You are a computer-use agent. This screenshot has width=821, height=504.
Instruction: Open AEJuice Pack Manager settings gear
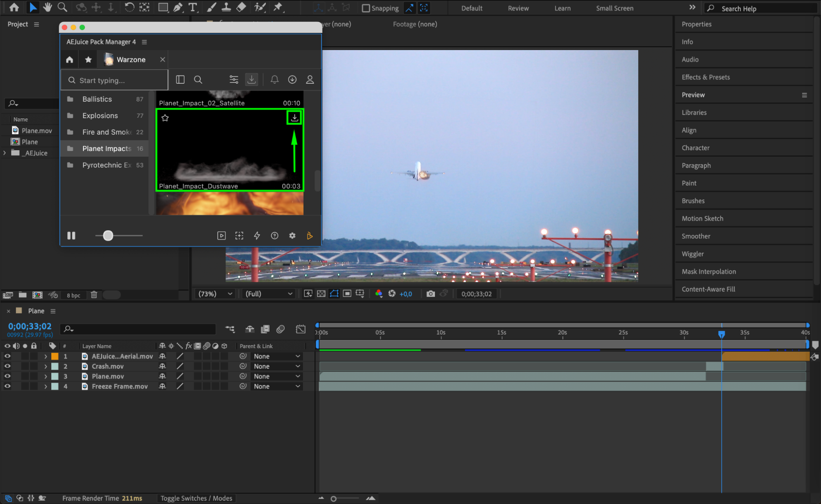click(292, 236)
